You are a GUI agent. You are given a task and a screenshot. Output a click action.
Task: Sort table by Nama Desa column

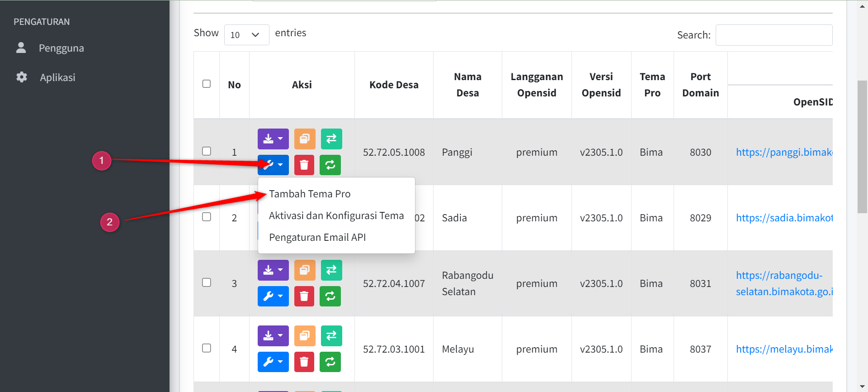pos(467,85)
